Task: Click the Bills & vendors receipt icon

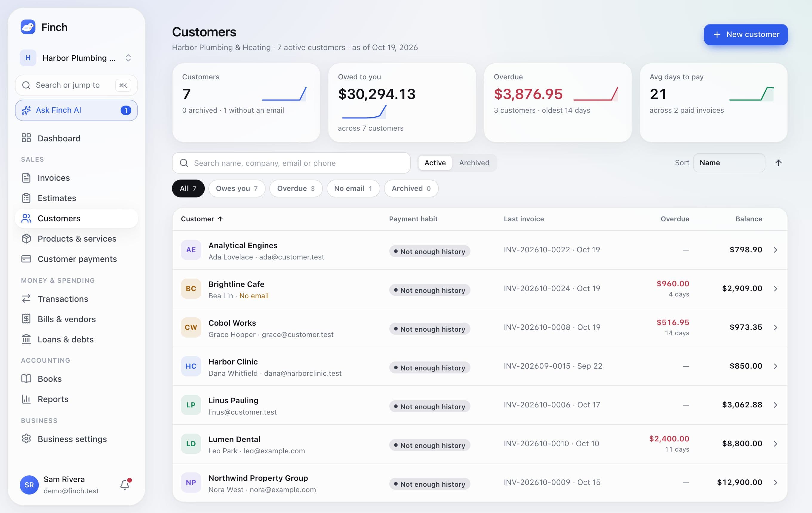Action: click(x=26, y=319)
